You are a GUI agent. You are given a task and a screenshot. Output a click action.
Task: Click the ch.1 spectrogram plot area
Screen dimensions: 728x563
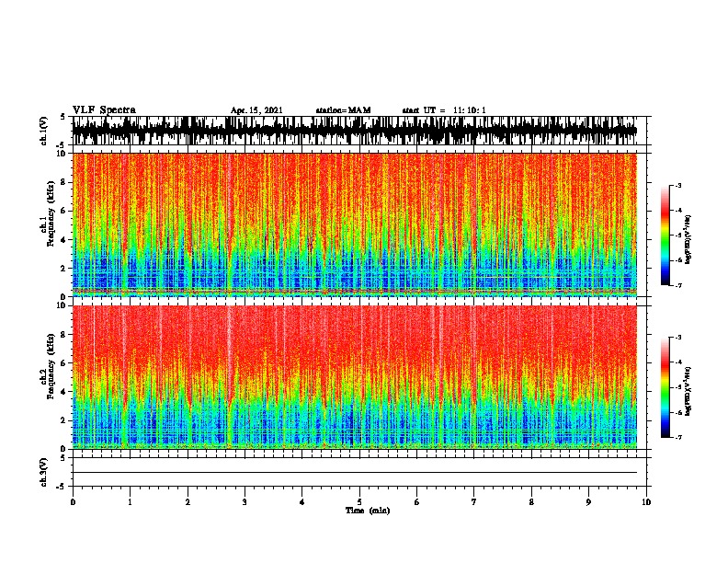click(x=355, y=224)
